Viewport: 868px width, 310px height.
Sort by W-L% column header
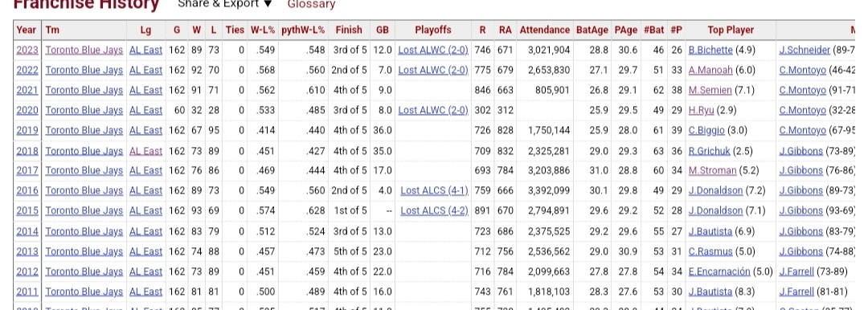262,30
